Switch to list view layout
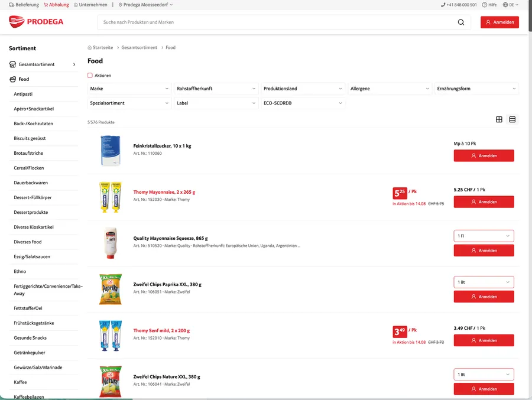The image size is (532, 400). pos(512,119)
